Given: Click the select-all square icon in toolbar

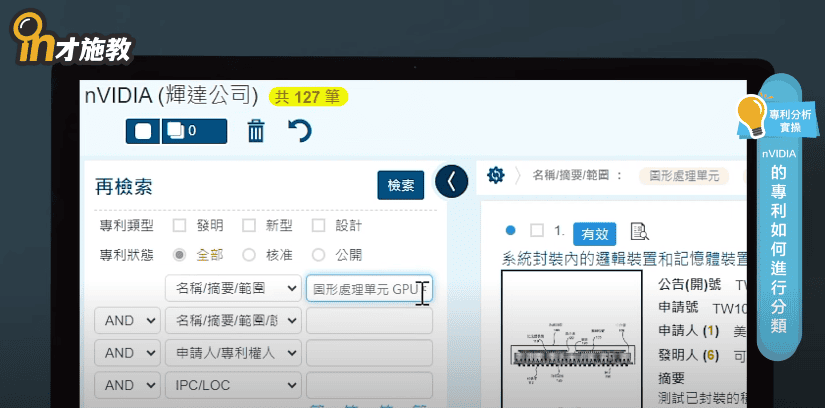Looking at the screenshot, I should click(142, 131).
